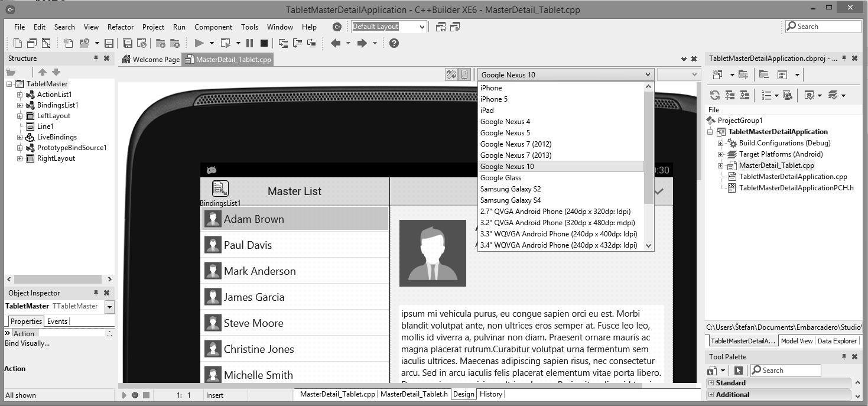Viewport: 868px width, 406px height.
Task: Open the Default Layout dropdown
Action: click(421, 27)
